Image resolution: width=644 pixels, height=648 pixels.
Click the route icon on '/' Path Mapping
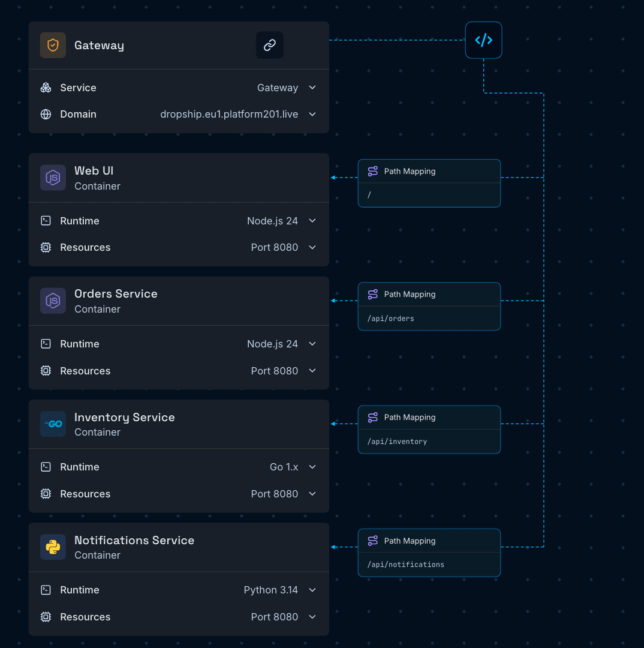pyautogui.click(x=372, y=171)
